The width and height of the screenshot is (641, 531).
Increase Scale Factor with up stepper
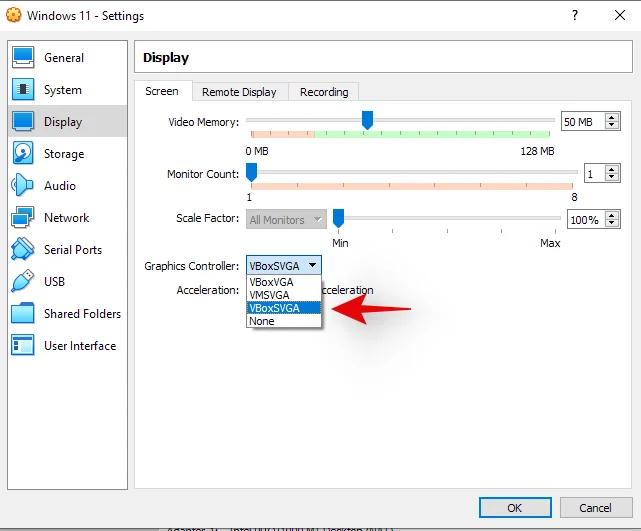612,215
